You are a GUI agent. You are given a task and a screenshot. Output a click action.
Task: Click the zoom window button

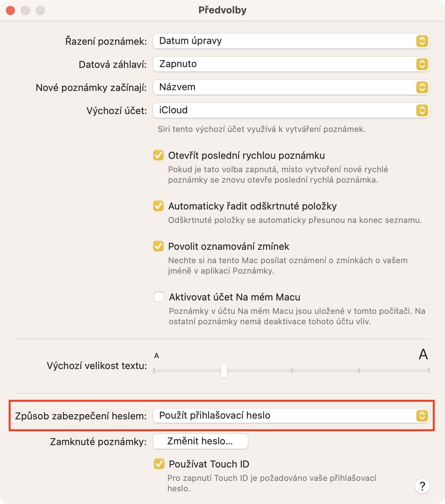40,10
